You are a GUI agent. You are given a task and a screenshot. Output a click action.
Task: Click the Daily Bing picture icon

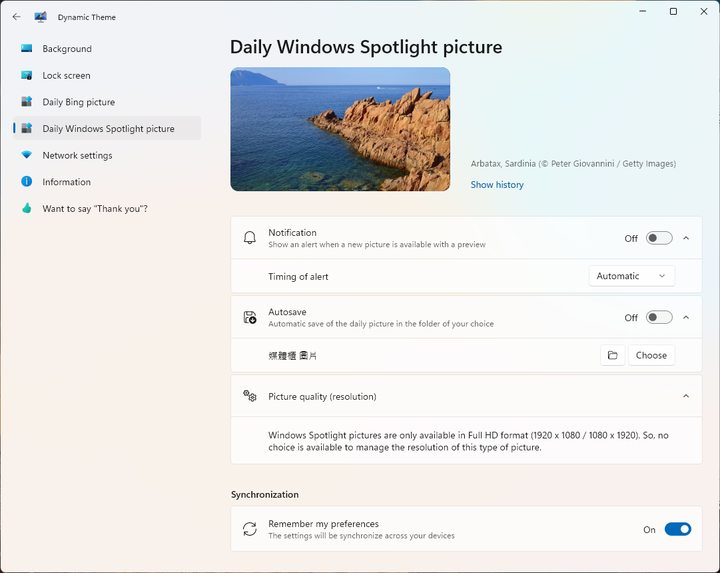[27, 102]
